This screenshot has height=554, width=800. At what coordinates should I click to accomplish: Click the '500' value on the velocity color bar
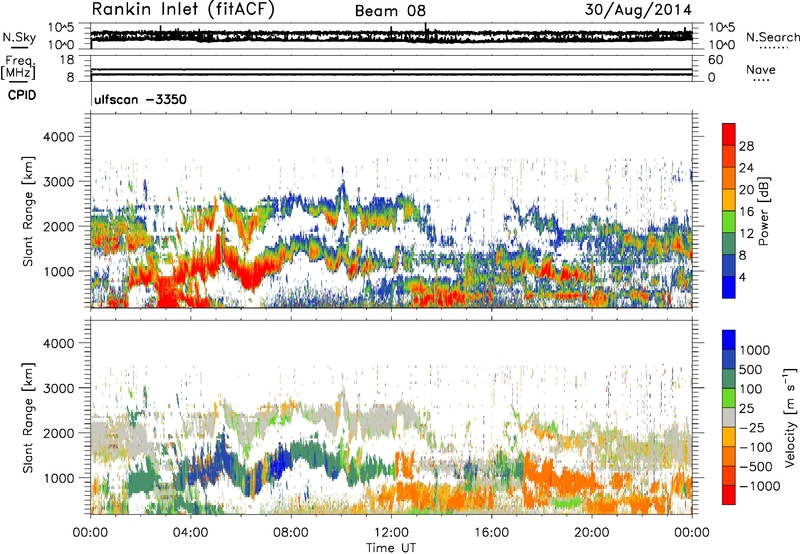[753, 369]
